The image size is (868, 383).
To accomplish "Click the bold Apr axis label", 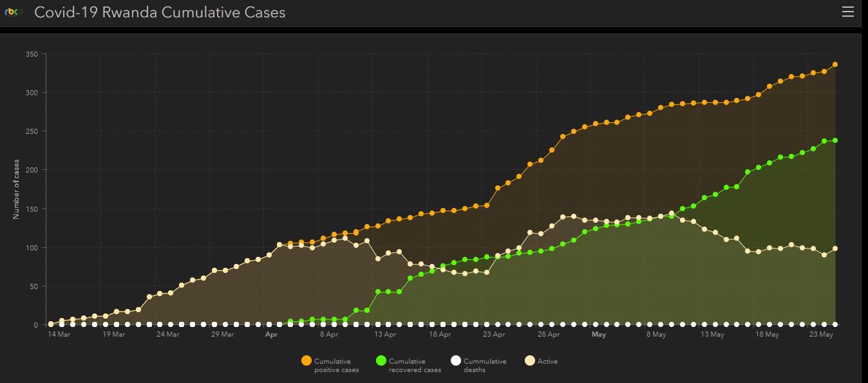I will 272,335.
